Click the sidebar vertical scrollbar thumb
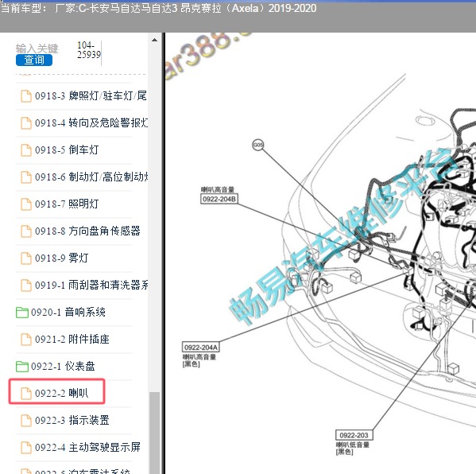 pos(154,433)
